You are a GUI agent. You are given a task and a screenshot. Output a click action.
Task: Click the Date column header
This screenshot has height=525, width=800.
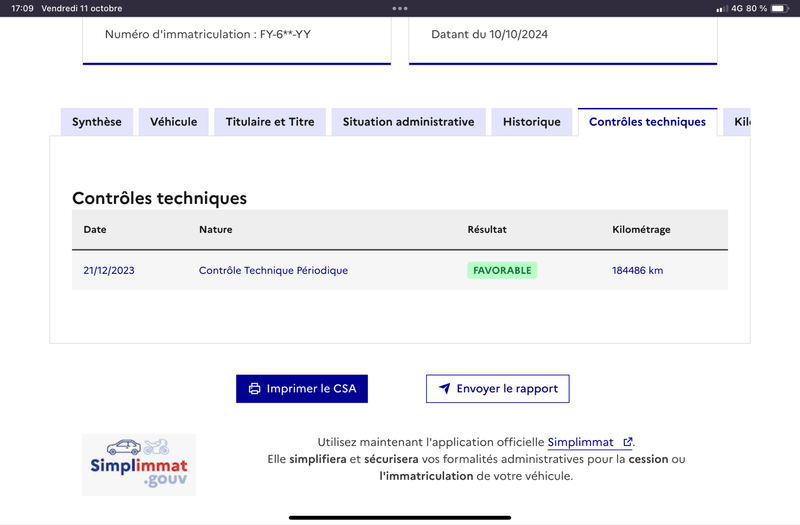click(95, 230)
